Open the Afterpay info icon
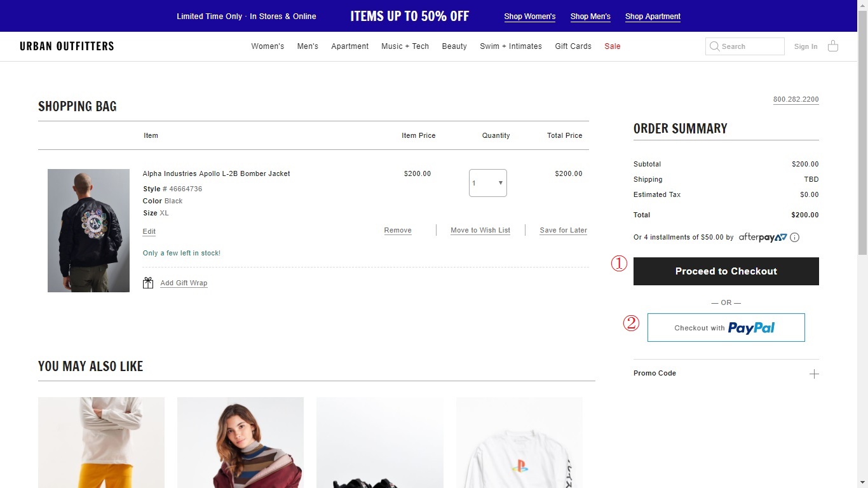868x488 pixels. pos(794,238)
